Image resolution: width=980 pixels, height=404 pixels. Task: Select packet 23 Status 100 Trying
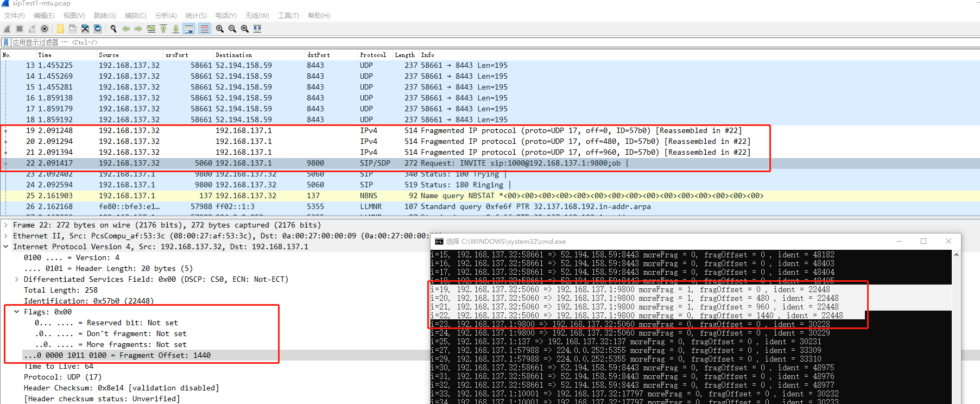[490, 174]
